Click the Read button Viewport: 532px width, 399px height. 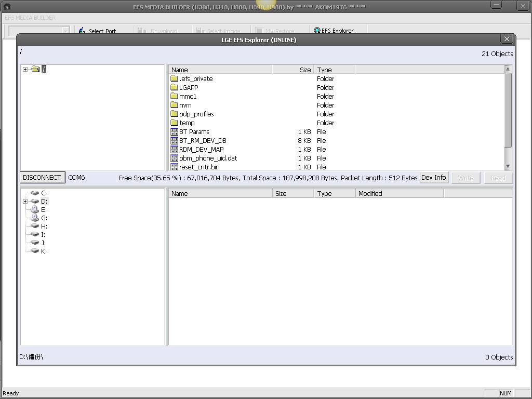pyautogui.click(x=498, y=178)
